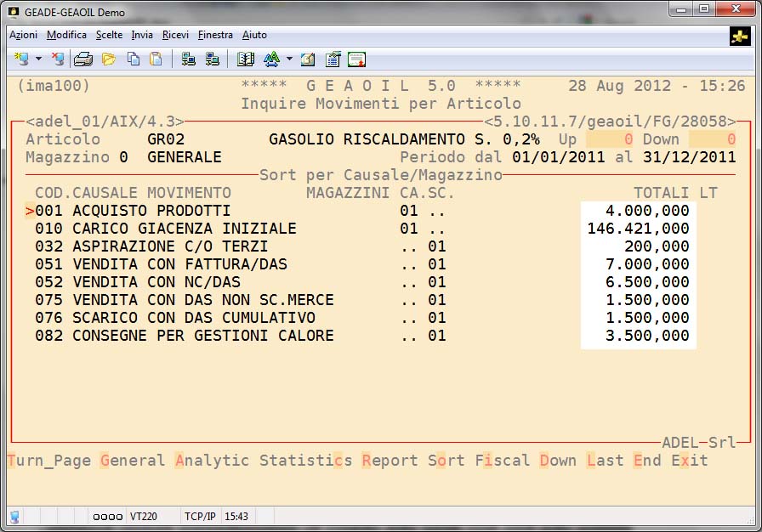
Task: Click the open book icon in toolbar
Action: click(246, 59)
